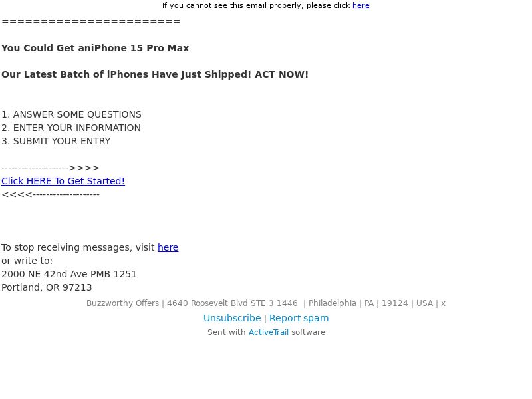Click the 'Portland, OR 97213' address line
This screenshot has height=399, width=532.
pyautogui.click(x=47, y=287)
